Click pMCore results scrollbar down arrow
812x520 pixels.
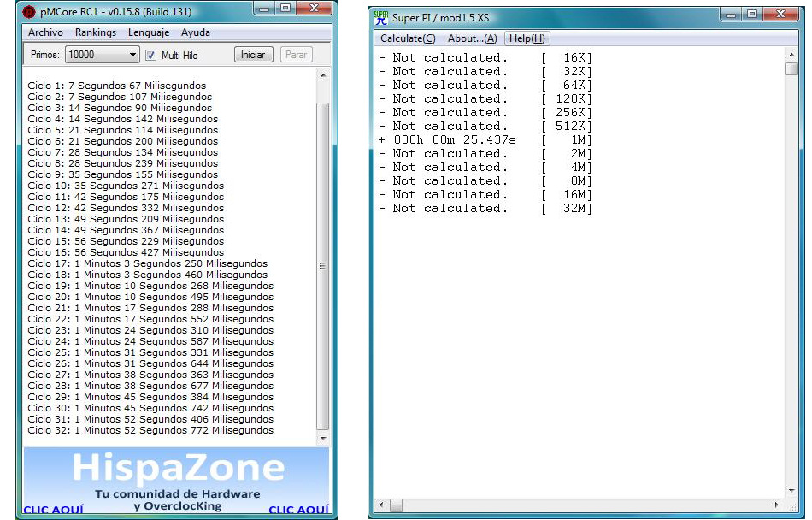tap(322, 438)
